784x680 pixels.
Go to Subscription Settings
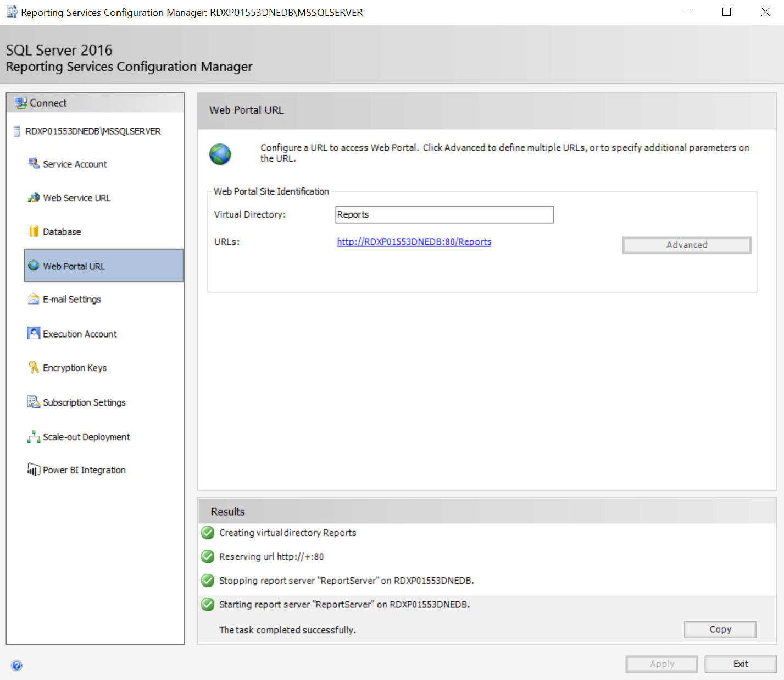[x=85, y=402]
